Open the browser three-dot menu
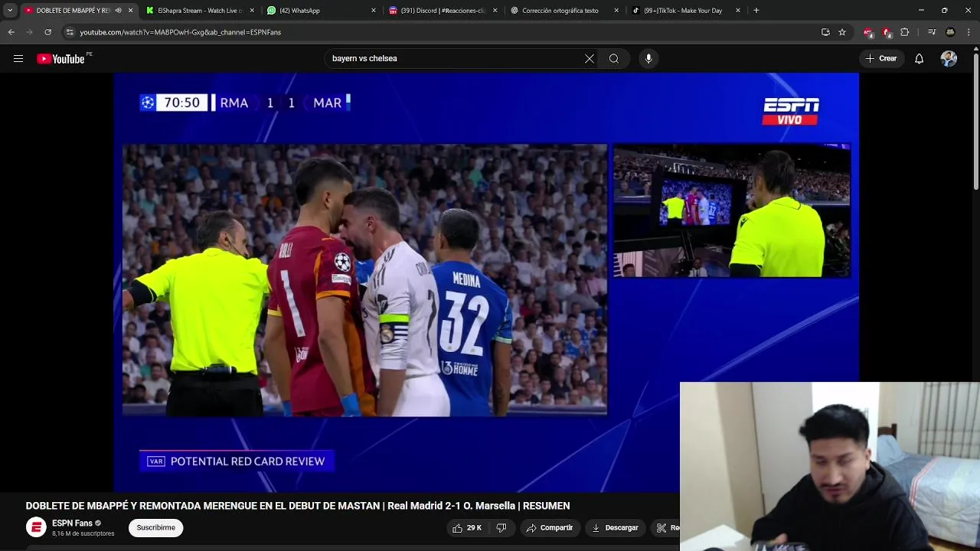 pos(969,32)
